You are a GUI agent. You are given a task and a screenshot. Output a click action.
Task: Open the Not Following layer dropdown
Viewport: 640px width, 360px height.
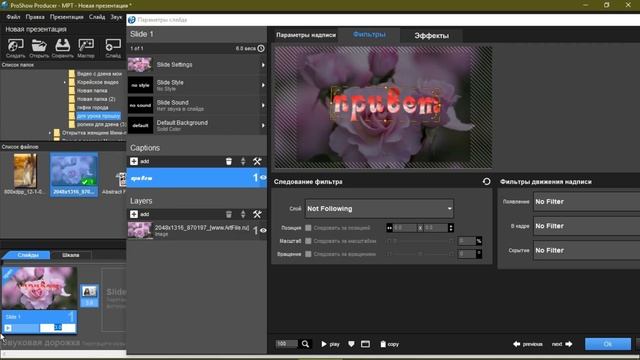(x=379, y=209)
